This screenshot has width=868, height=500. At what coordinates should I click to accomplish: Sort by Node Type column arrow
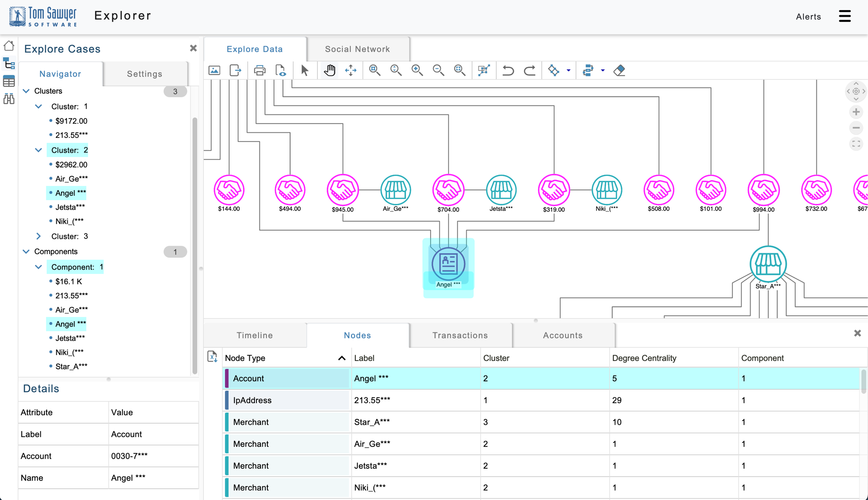click(x=342, y=358)
